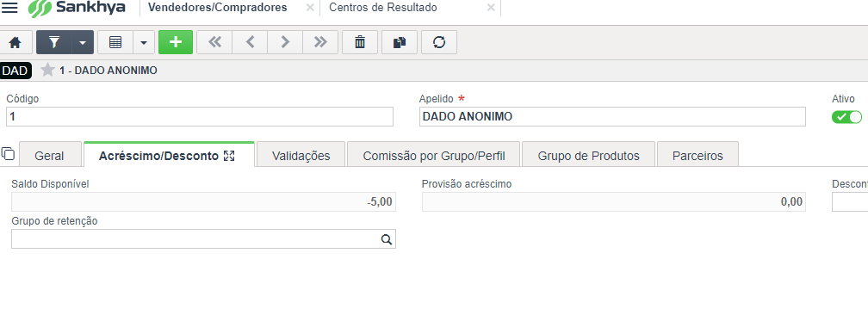Image resolution: width=868 pixels, height=321 pixels.
Task: Switch to the Vendedores/Compradores screen tab
Action: point(218,8)
